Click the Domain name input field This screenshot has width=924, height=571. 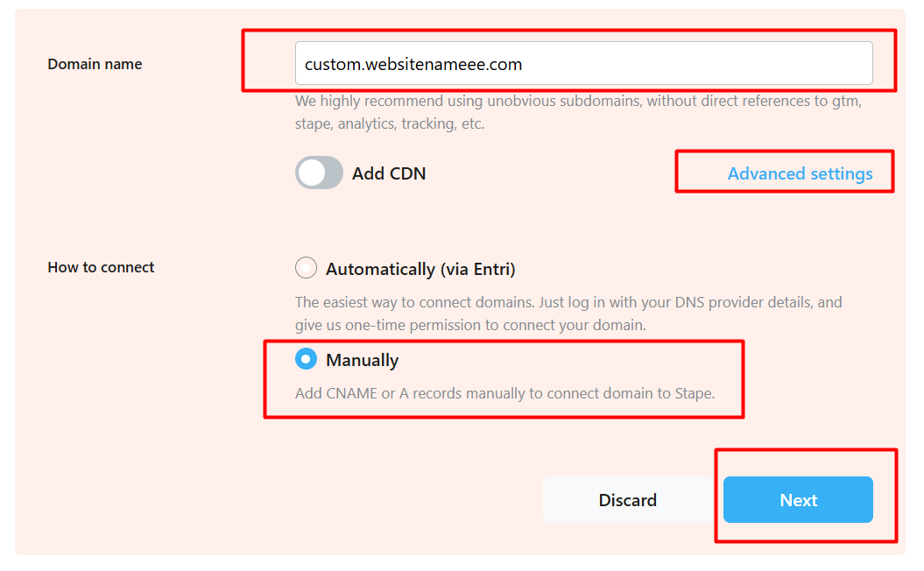point(583,64)
